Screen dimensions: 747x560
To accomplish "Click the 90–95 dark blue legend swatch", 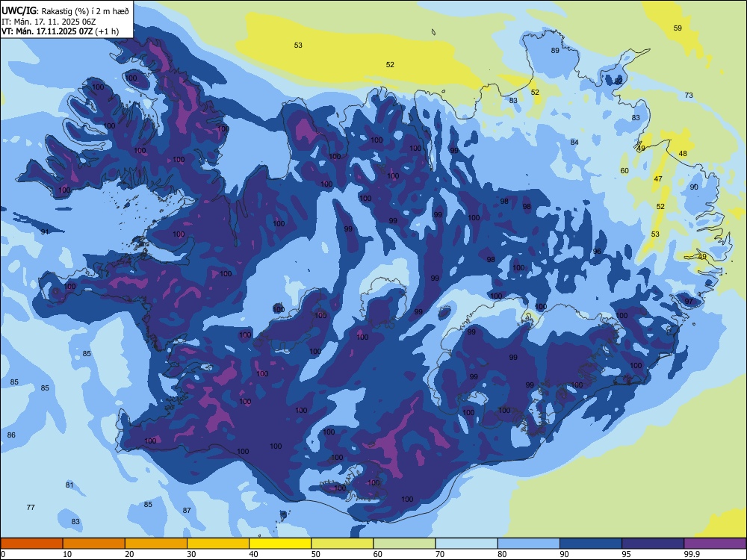I will [591, 544].
